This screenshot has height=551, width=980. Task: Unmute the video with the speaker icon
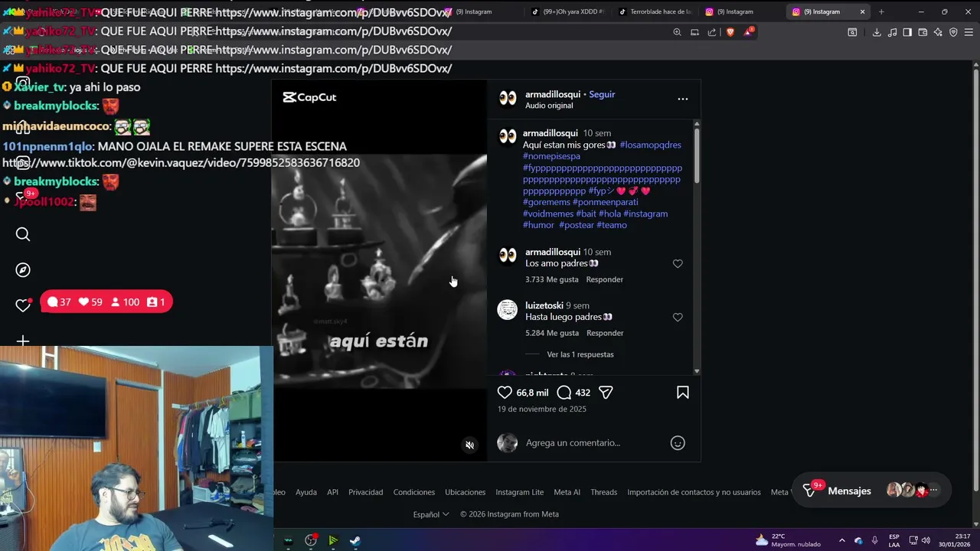(470, 445)
